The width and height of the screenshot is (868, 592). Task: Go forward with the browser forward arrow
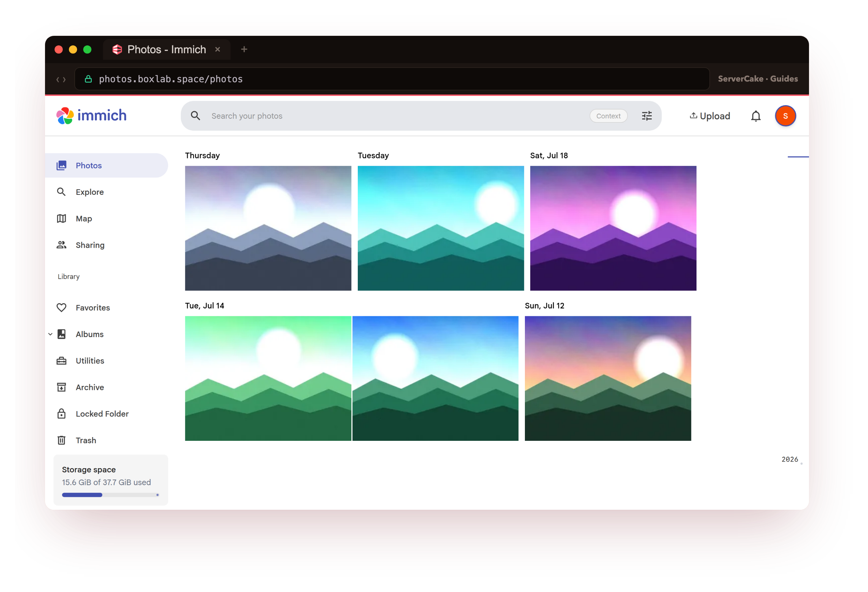(x=64, y=80)
